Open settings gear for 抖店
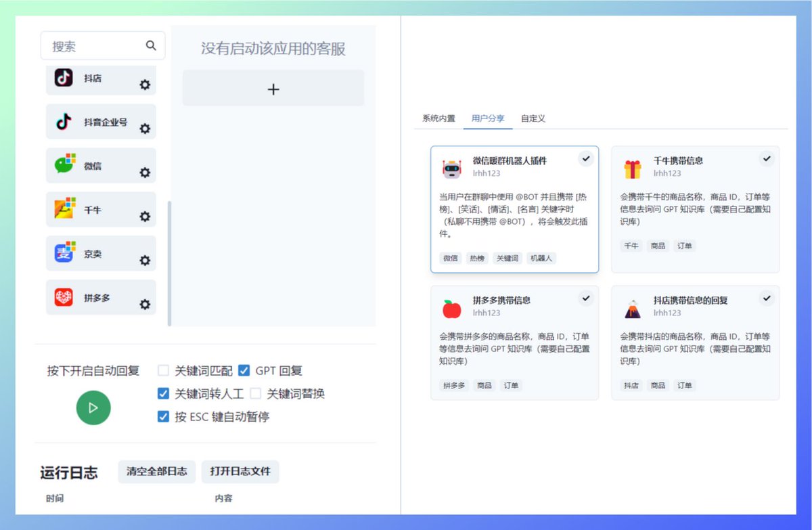 point(145,85)
